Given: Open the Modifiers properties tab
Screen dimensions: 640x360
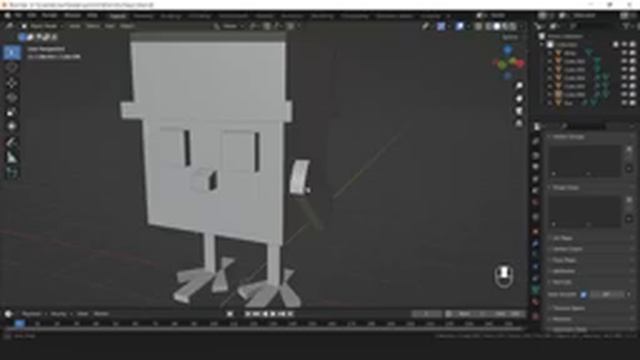Looking at the screenshot, I should [x=536, y=244].
